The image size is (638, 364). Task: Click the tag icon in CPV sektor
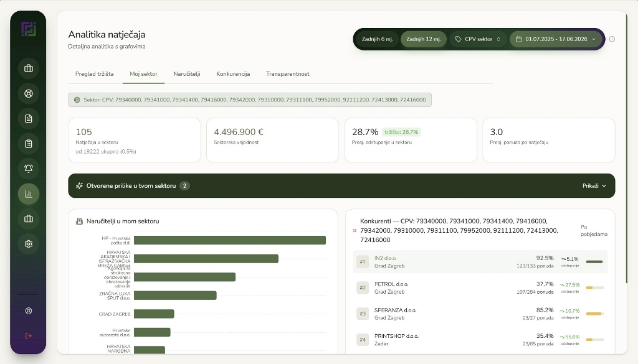point(458,39)
